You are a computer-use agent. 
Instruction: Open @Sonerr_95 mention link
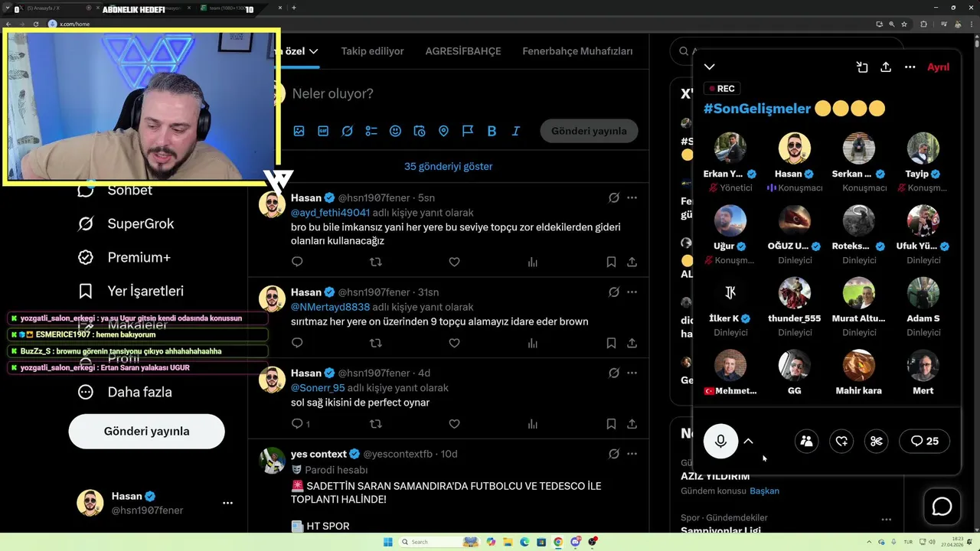click(x=318, y=388)
